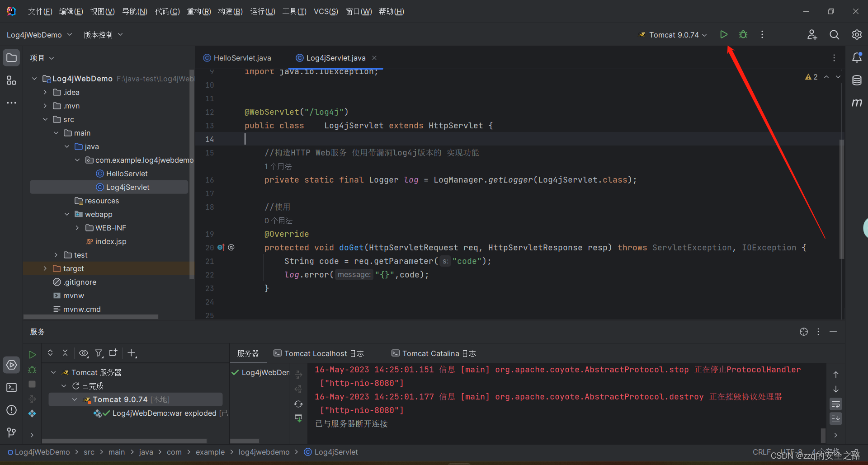Toggle services view options eye icon
The width and height of the screenshot is (868, 465).
pyautogui.click(x=84, y=353)
